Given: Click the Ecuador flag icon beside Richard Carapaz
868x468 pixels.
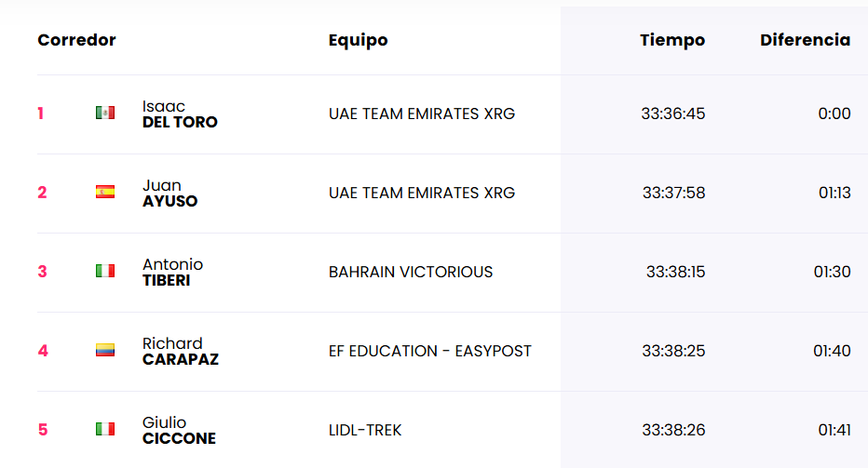Looking at the screenshot, I should (x=105, y=350).
